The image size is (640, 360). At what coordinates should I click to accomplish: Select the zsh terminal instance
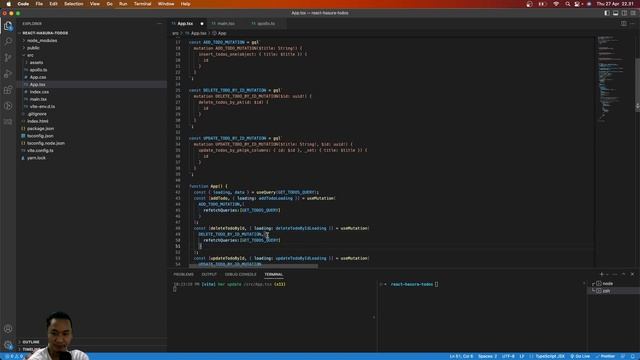pos(614,291)
